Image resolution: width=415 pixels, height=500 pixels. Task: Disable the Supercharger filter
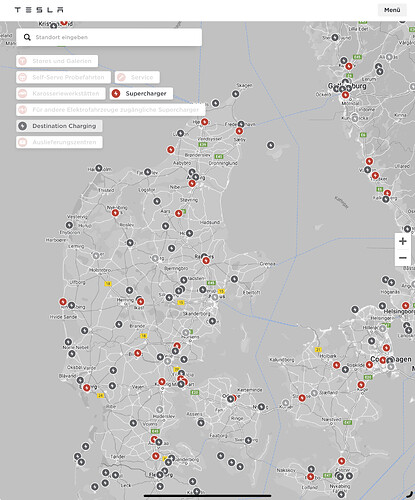coord(141,94)
